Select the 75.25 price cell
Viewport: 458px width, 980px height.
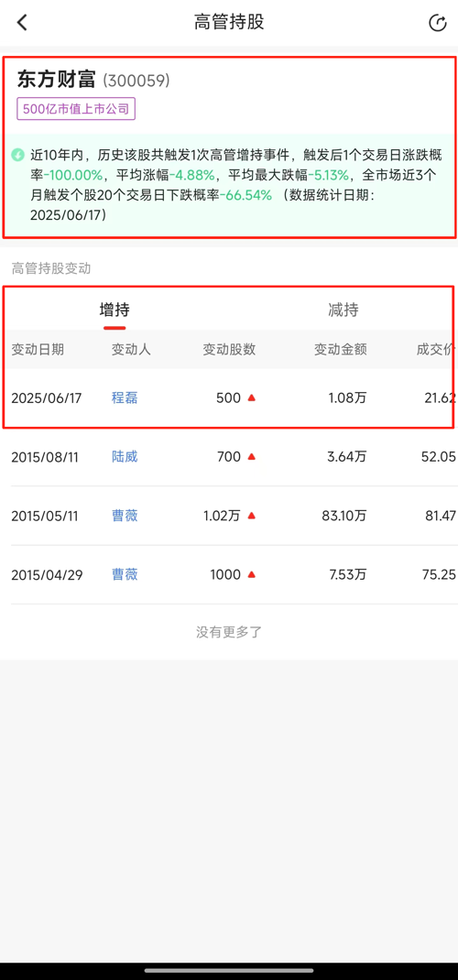pyautogui.click(x=439, y=574)
